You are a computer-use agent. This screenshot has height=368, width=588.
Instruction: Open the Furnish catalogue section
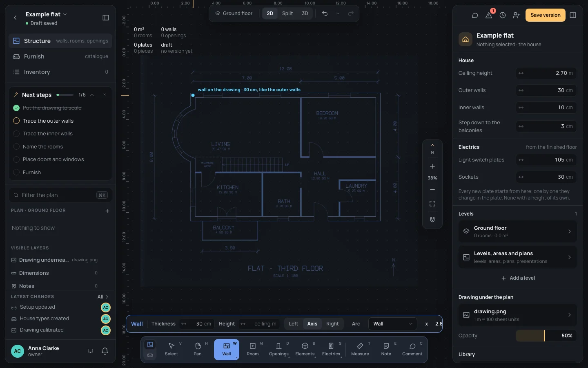[x=60, y=56]
